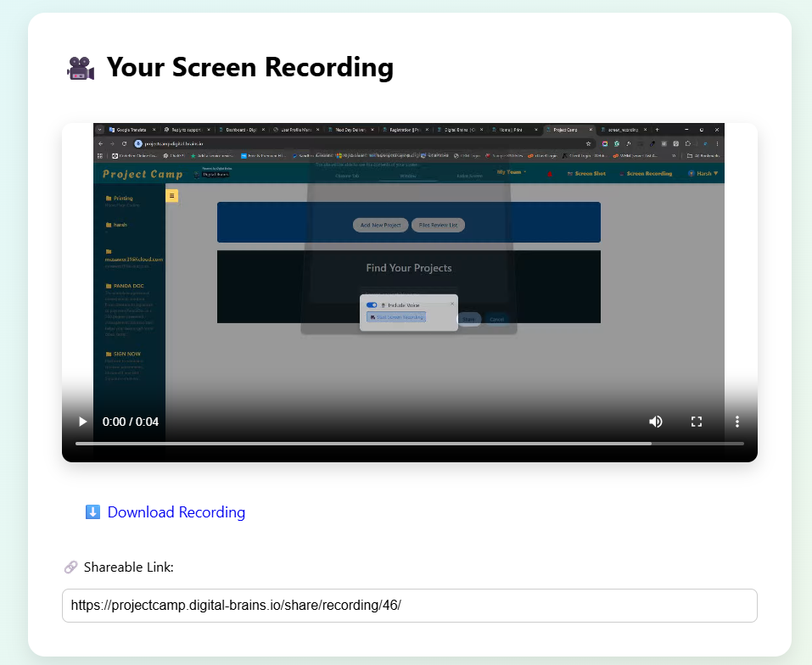Mute the video using the speaker icon
This screenshot has width=812, height=665.
(x=655, y=422)
